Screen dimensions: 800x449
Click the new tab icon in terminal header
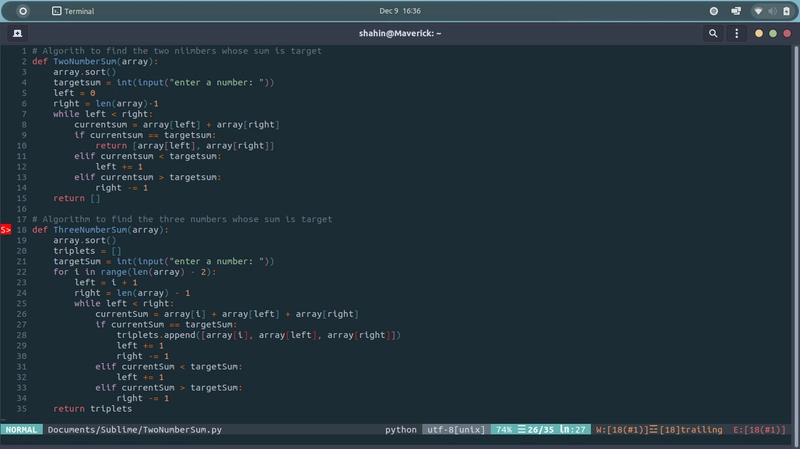[x=18, y=33]
